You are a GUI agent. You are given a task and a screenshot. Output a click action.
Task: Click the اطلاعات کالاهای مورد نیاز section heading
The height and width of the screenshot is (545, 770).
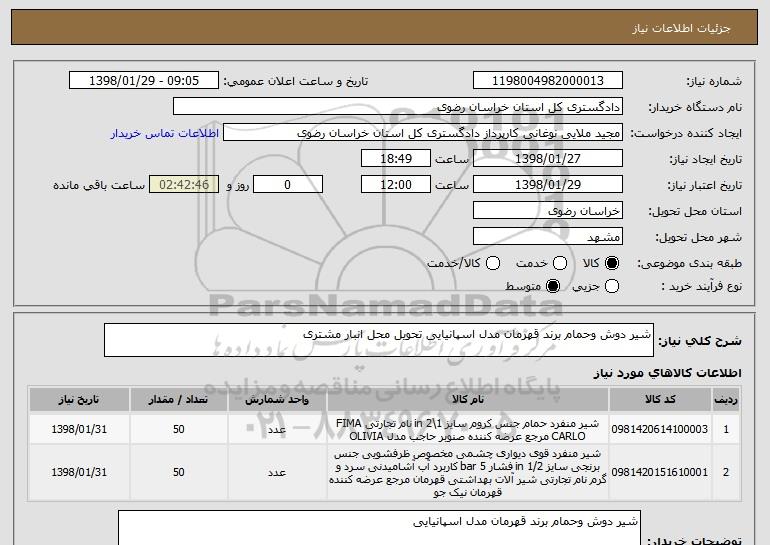coord(667,373)
